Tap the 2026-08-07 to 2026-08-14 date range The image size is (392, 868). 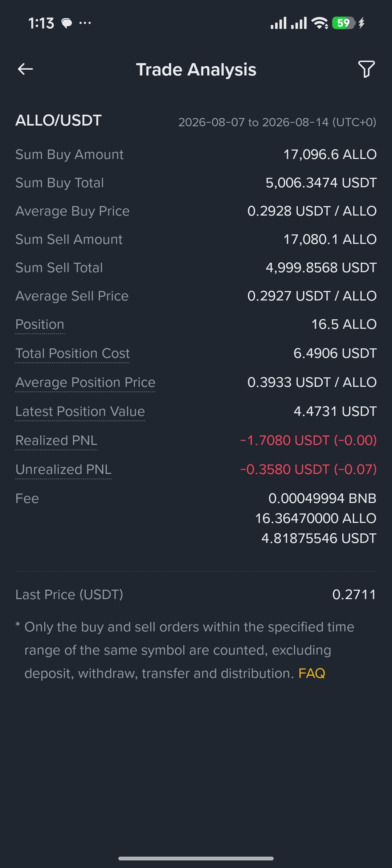click(x=277, y=122)
